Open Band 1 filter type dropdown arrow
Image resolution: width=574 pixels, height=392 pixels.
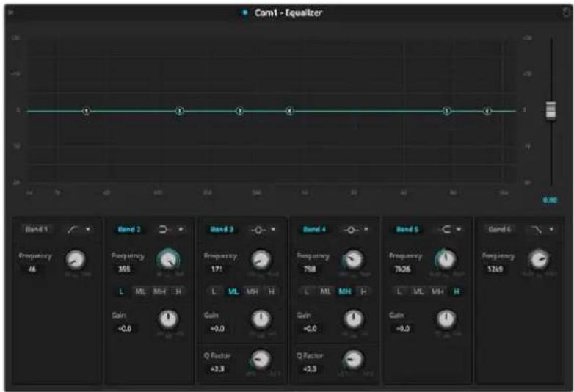coord(88,229)
